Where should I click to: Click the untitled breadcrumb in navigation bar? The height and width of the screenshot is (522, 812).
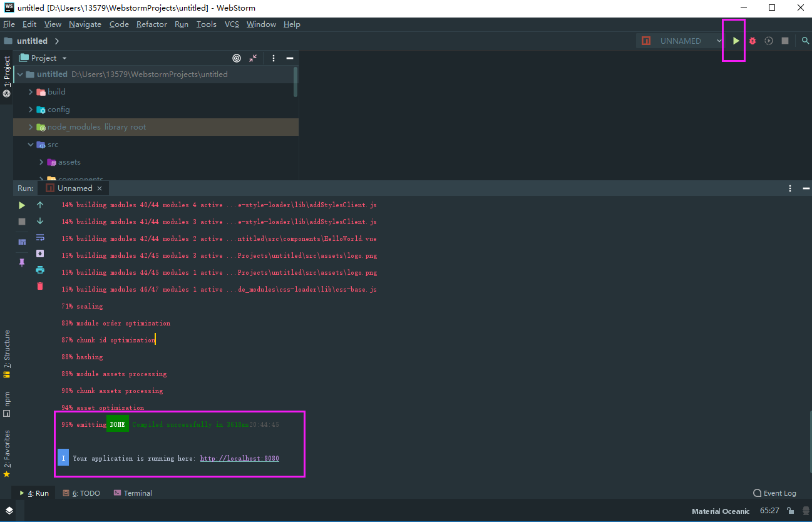point(32,41)
